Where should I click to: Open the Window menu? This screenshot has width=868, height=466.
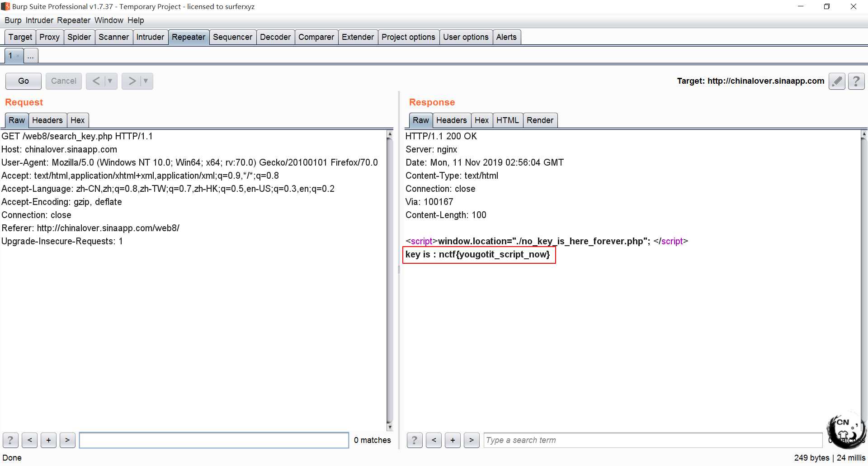(109, 20)
